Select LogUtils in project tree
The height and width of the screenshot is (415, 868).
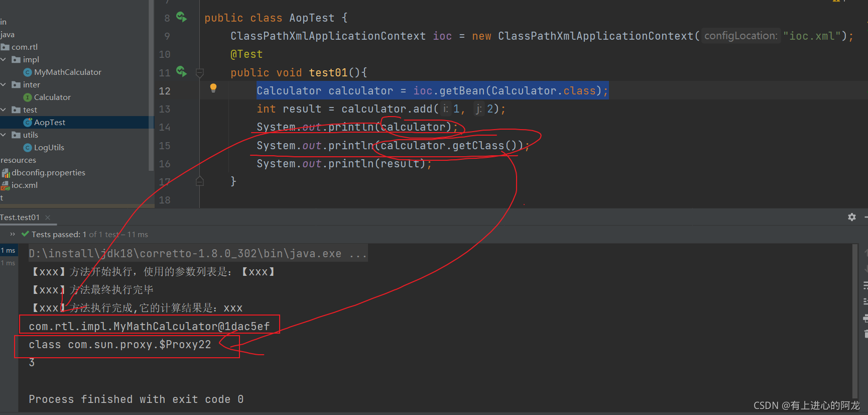(49, 148)
